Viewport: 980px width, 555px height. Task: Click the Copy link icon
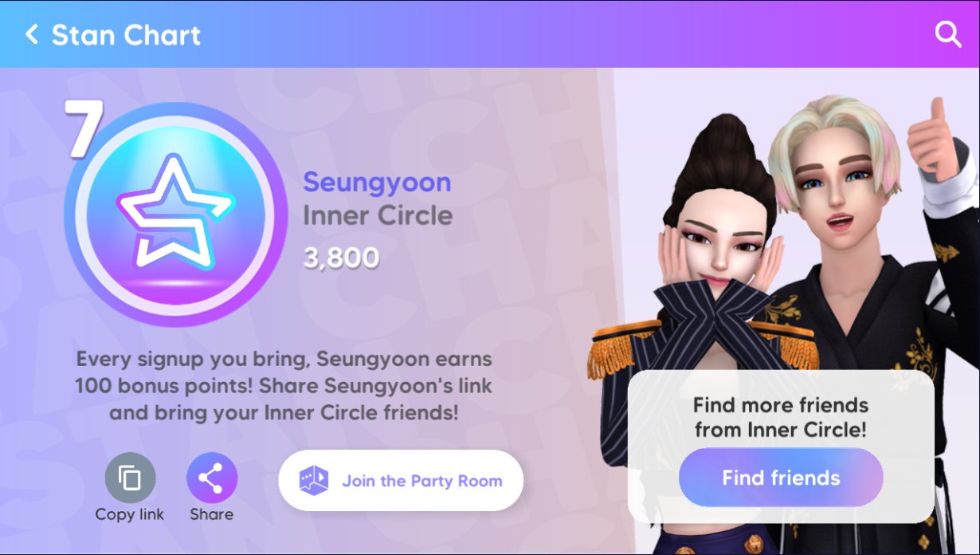130,478
